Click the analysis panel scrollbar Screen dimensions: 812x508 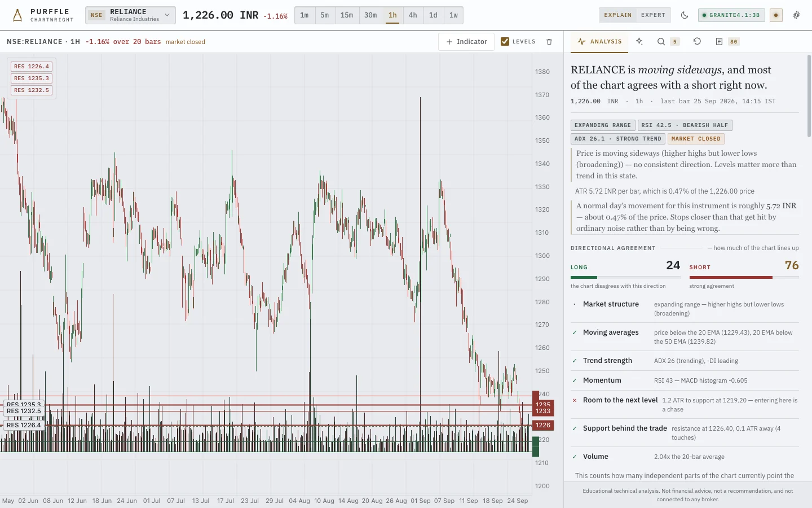coord(809,96)
